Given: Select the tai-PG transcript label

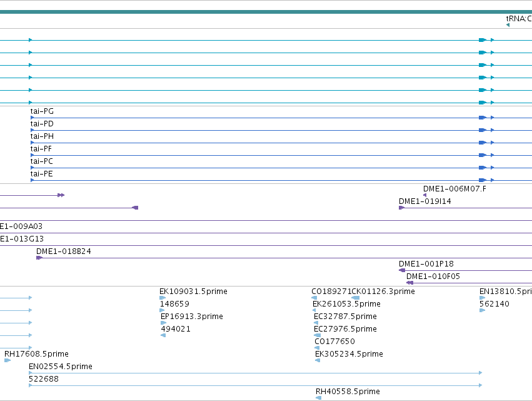Looking at the screenshot, I should (42, 111).
